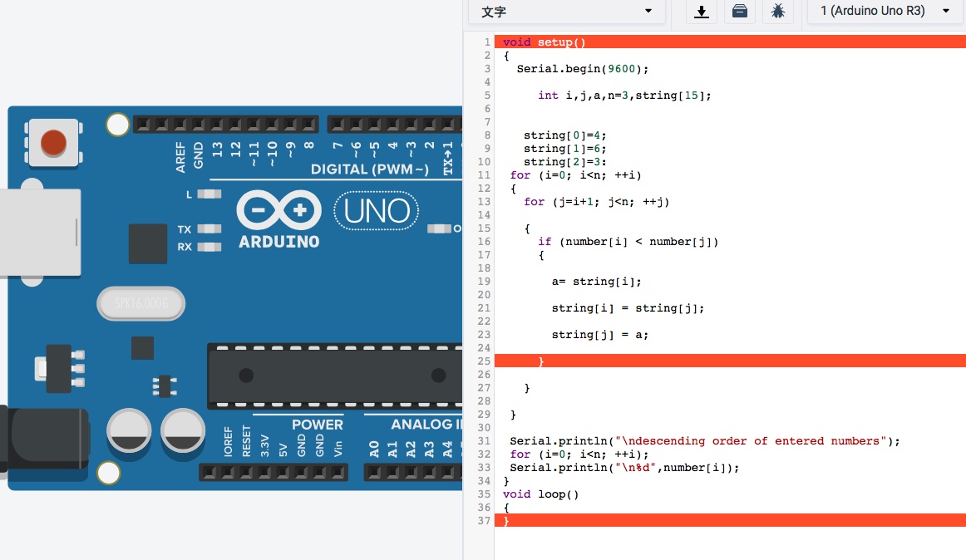Click the RX indicator LED
This screenshot has width=966, height=560.
(209, 247)
